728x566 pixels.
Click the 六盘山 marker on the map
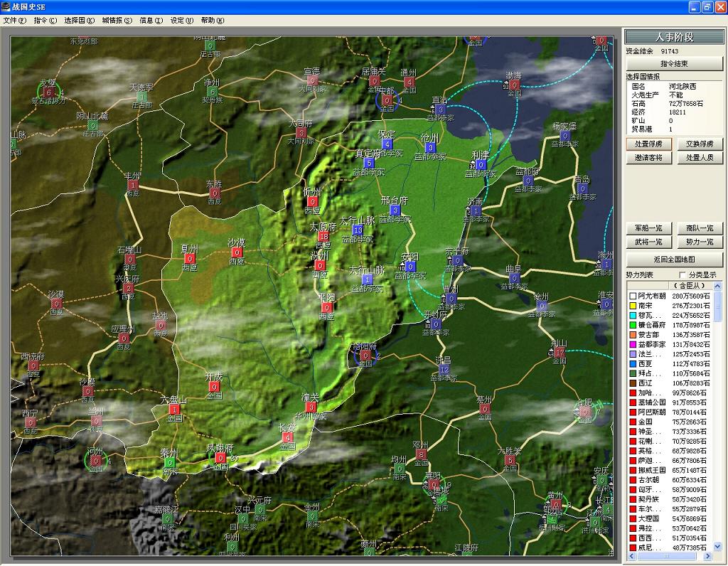(174, 410)
